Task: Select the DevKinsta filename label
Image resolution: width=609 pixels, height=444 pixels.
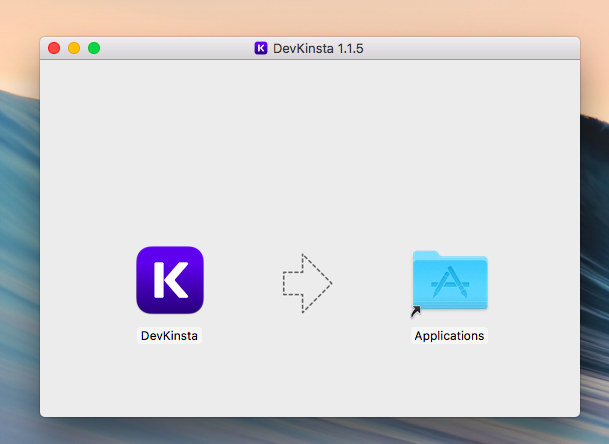Action: tap(169, 336)
